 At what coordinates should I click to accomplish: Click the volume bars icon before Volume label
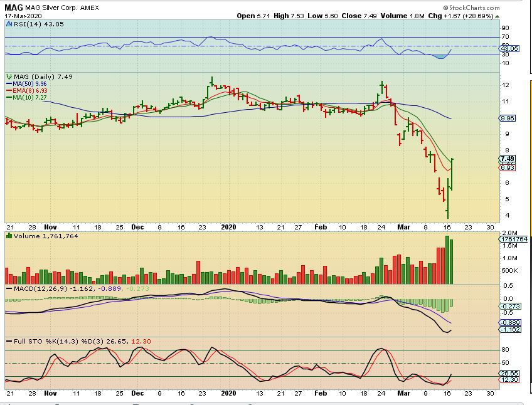tap(9, 236)
